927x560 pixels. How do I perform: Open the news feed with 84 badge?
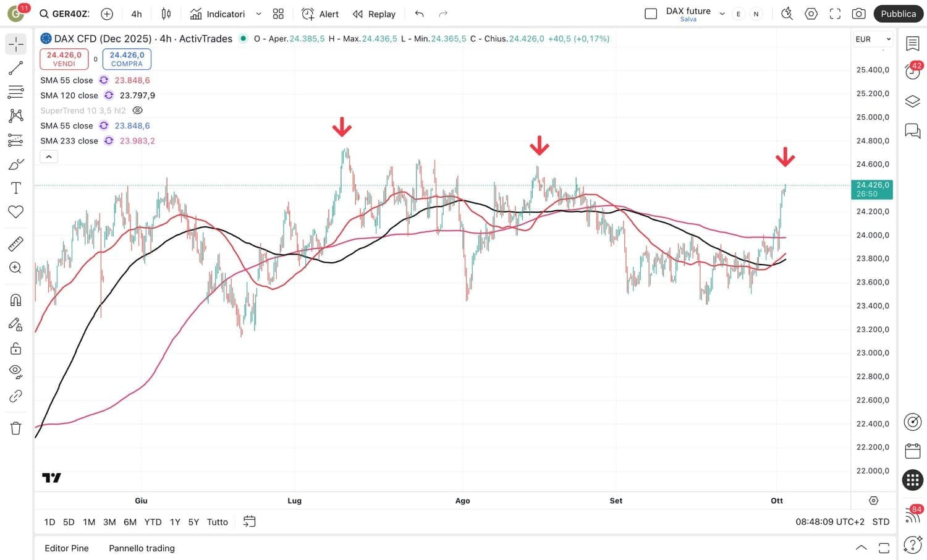click(913, 515)
